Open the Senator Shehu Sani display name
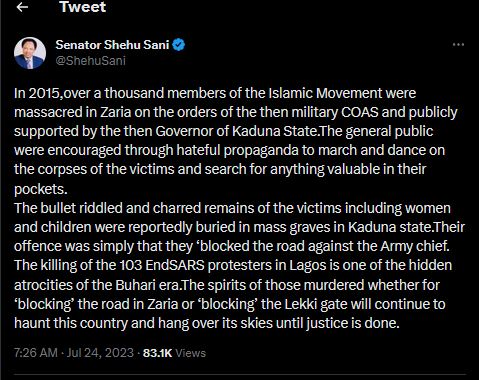The height and width of the screenshot is (380, 479). click(x=112, y=45)
